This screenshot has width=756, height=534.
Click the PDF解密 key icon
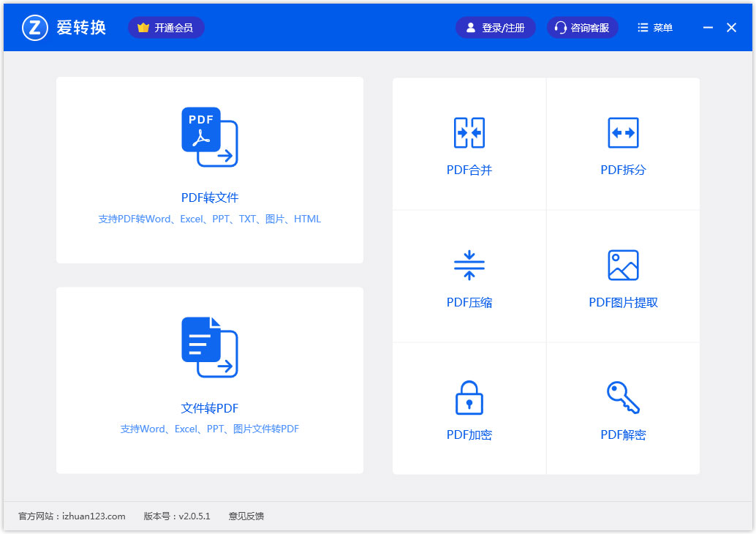point(623,398)
